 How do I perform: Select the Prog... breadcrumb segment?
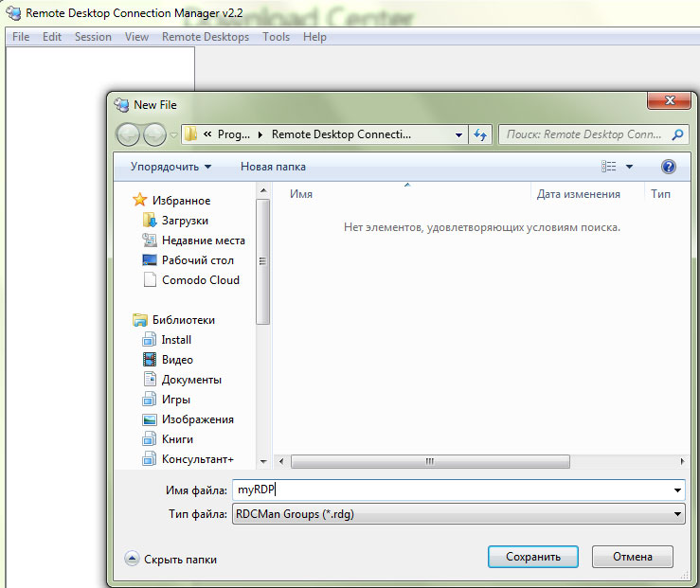(233, 134)
